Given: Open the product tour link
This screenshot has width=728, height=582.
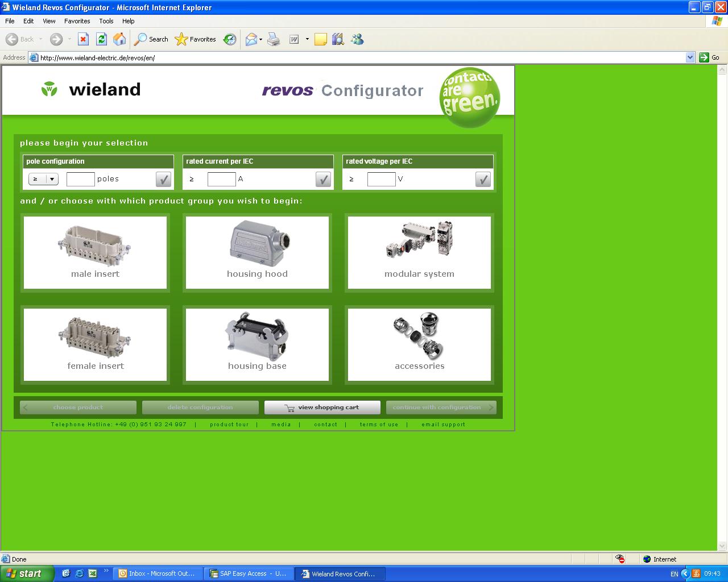Looking at the screenshot, I should coord(229,425).
